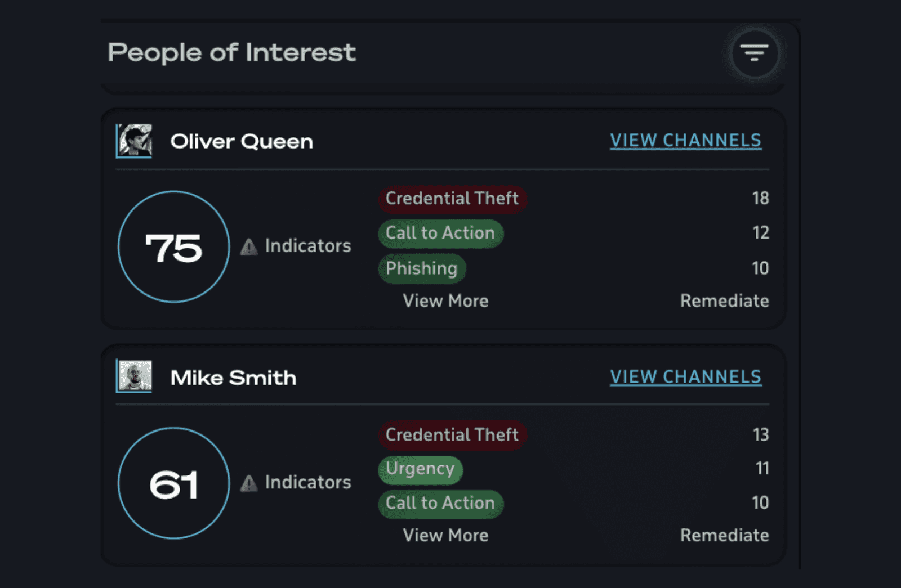Expand View More under Mike Smith's indicators
The image size is (901, 588).
click(x=445, y=535)
